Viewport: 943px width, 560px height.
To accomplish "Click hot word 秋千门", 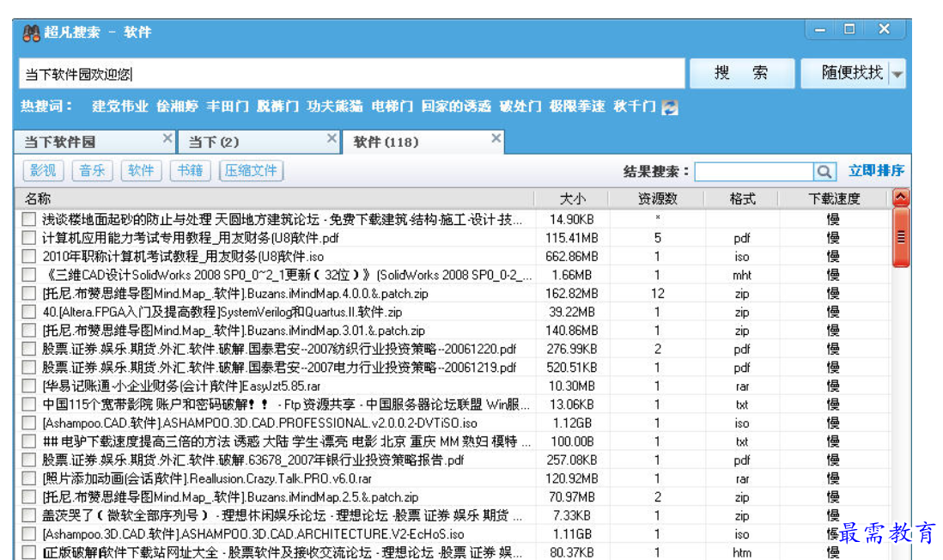I will tap(635, 107).
